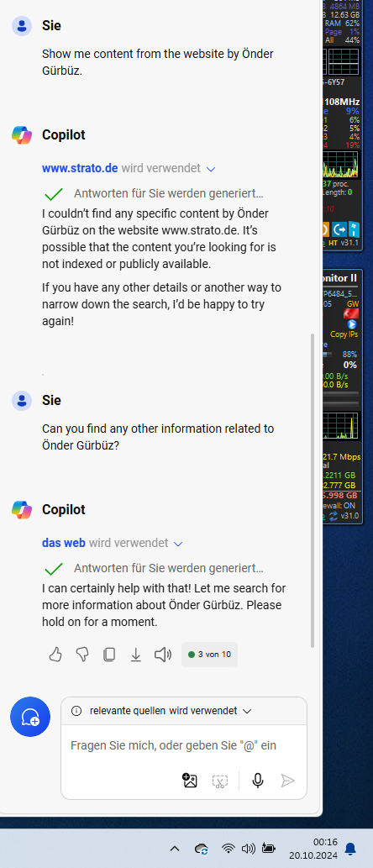Open the taskbar volume control
Viewport: 373px width, 868px height.
point(249,848)
